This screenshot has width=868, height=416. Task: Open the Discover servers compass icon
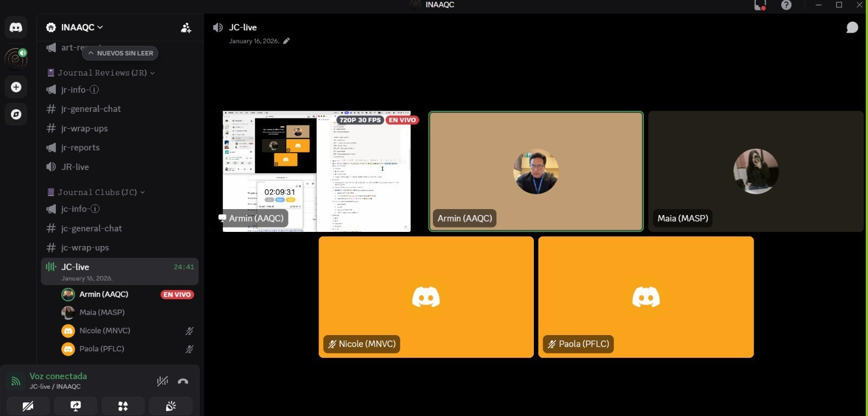pos(16,114)
